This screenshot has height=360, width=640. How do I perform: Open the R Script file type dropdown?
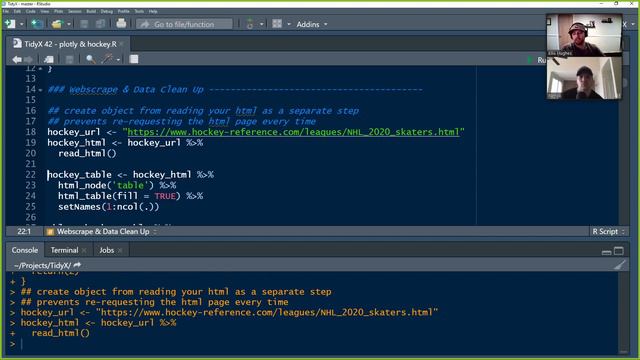coord(609,231)
